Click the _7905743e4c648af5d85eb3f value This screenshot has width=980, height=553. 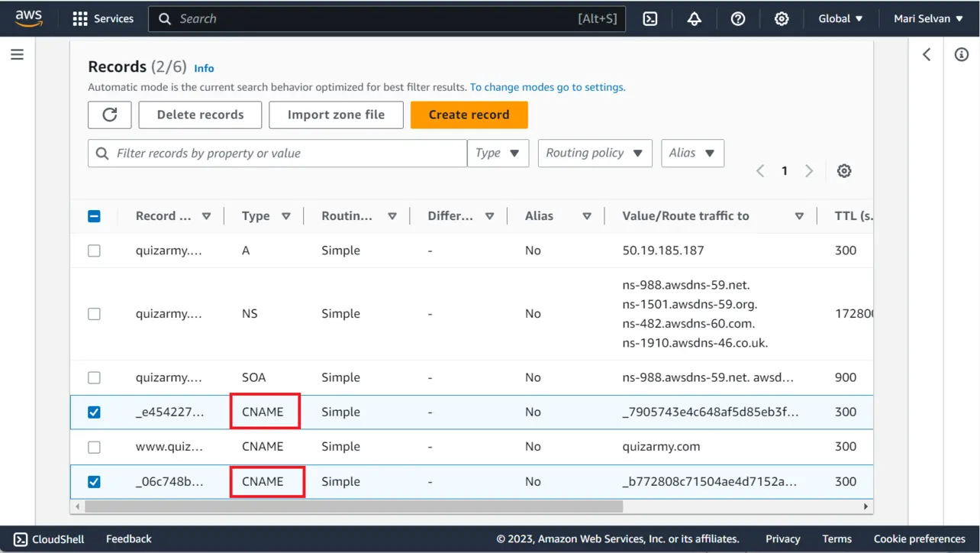(x=711, y=412)
